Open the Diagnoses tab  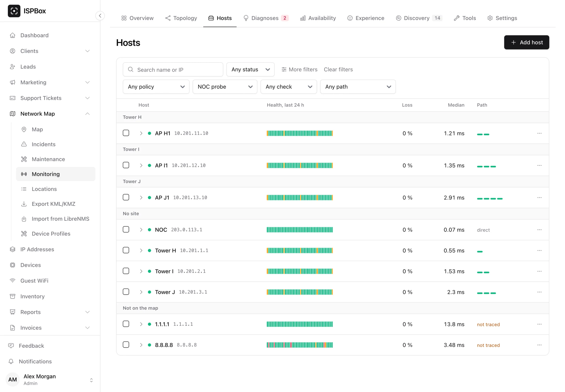click(266, 18)
